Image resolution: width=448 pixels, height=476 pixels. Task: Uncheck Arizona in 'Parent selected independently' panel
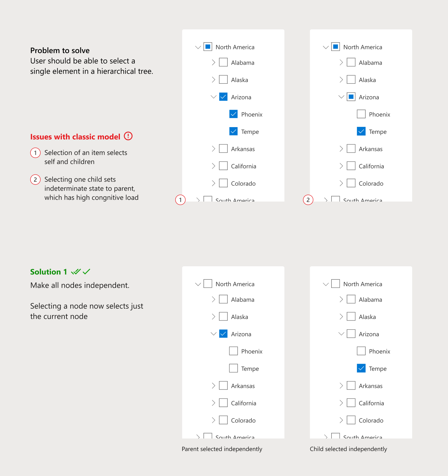coord(223,334)
